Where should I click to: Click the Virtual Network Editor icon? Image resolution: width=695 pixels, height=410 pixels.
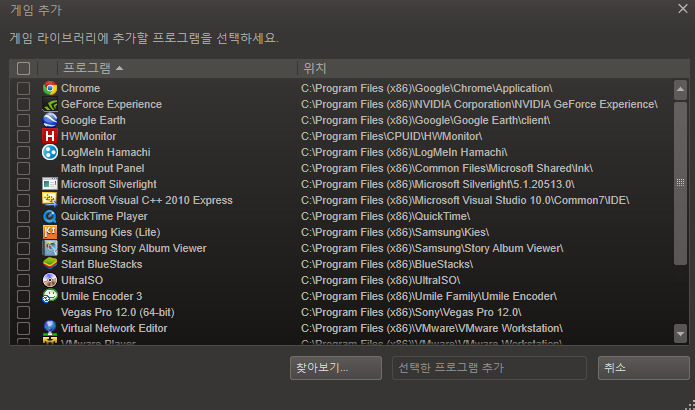(x=50, y=328)
